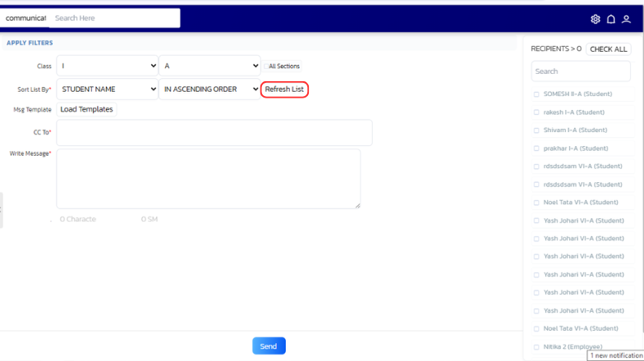The image size is (644, 361).
Task: Focus the recipients Search field
Action: click(581, 71)
